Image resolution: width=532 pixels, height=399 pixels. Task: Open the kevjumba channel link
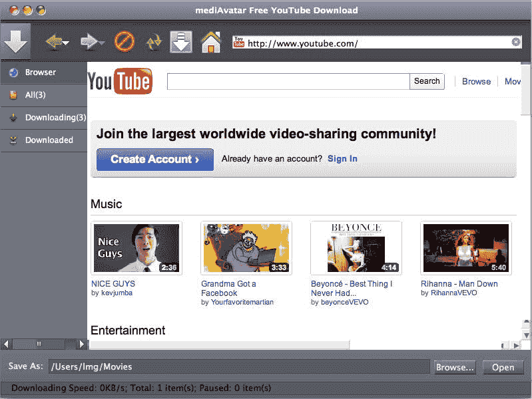117,293
